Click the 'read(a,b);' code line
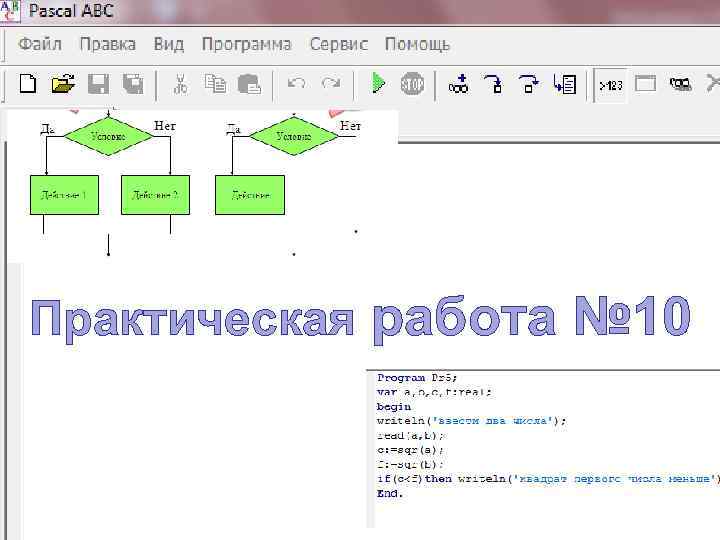The height and width of the screenshot is (540, 720). (411, 435)
